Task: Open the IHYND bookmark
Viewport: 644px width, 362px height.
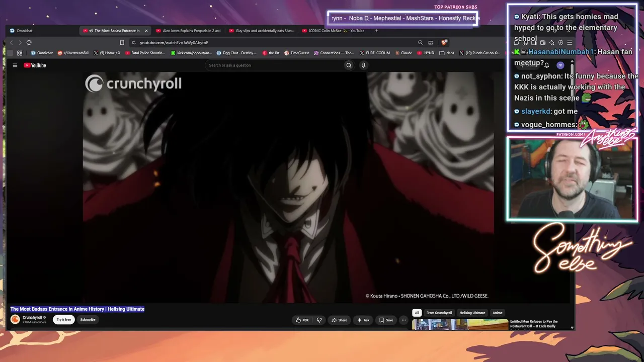Action: (x=425, y=53)
